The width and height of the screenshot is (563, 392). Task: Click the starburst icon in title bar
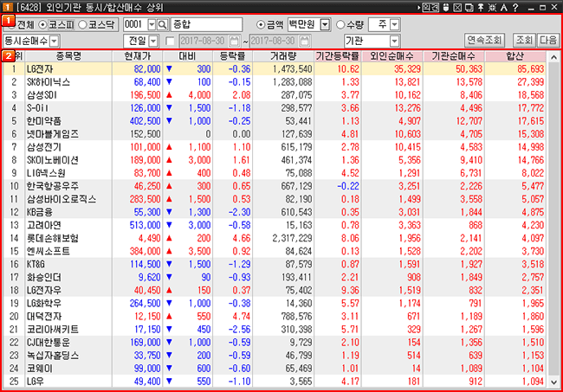pyautogui.click(x=492, y=7)
